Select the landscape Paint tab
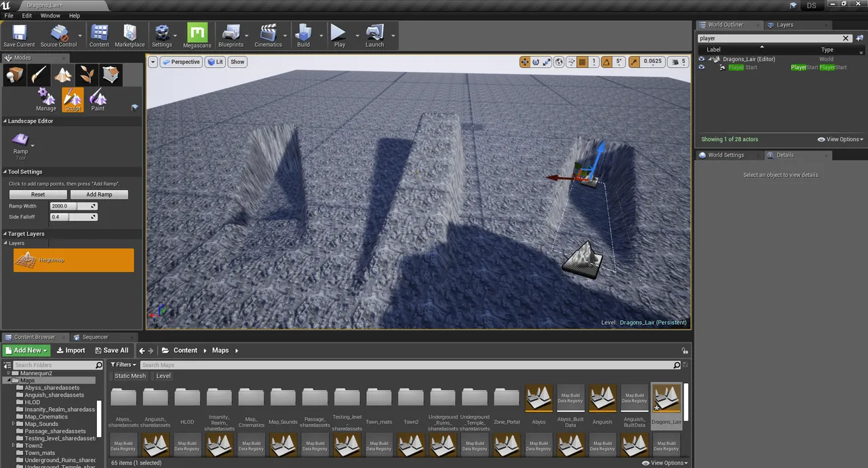 pos(98,100)
